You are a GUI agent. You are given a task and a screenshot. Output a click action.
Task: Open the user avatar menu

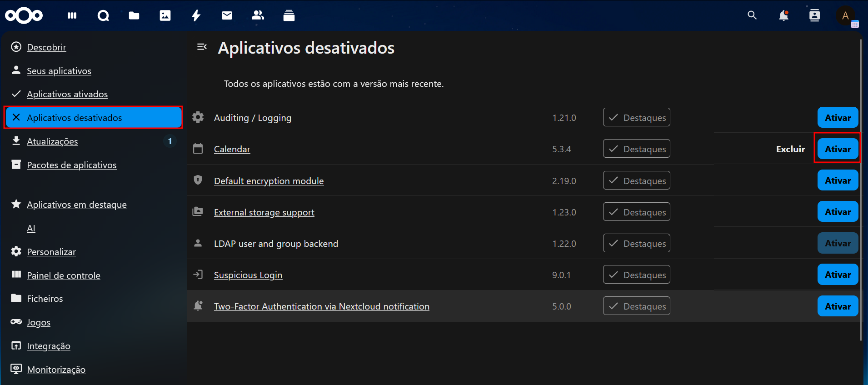[846, 16]
